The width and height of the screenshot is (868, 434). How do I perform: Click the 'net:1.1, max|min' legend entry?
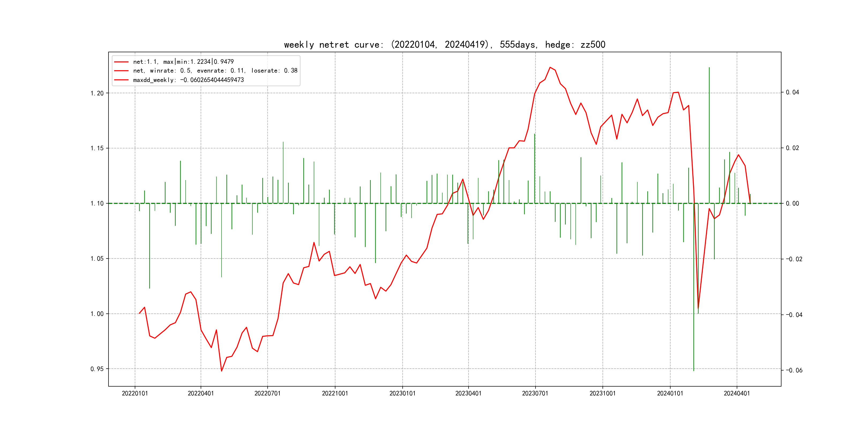point(183,62)
